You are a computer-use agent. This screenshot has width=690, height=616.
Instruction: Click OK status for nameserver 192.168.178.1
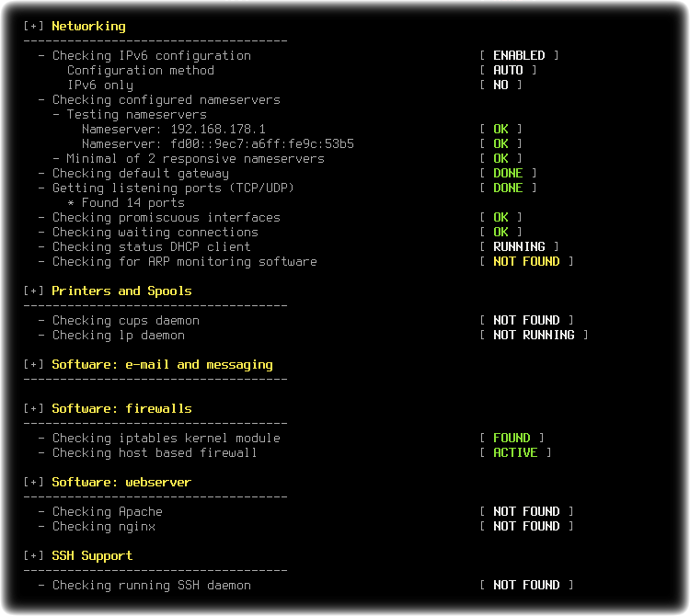(500, 129)
